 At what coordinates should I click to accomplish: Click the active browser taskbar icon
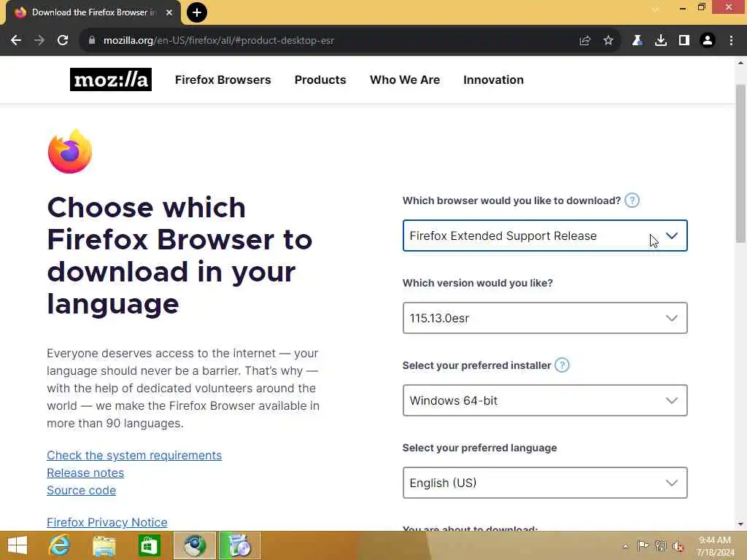194,545
